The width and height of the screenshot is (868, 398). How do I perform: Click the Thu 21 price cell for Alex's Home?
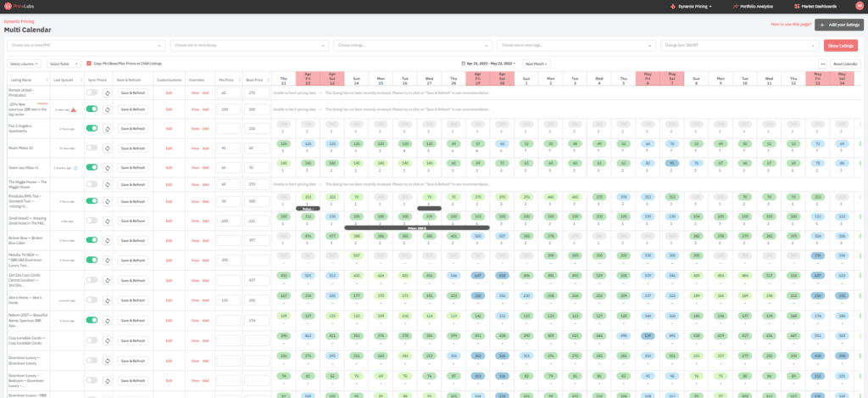click(x=283, y=296)
